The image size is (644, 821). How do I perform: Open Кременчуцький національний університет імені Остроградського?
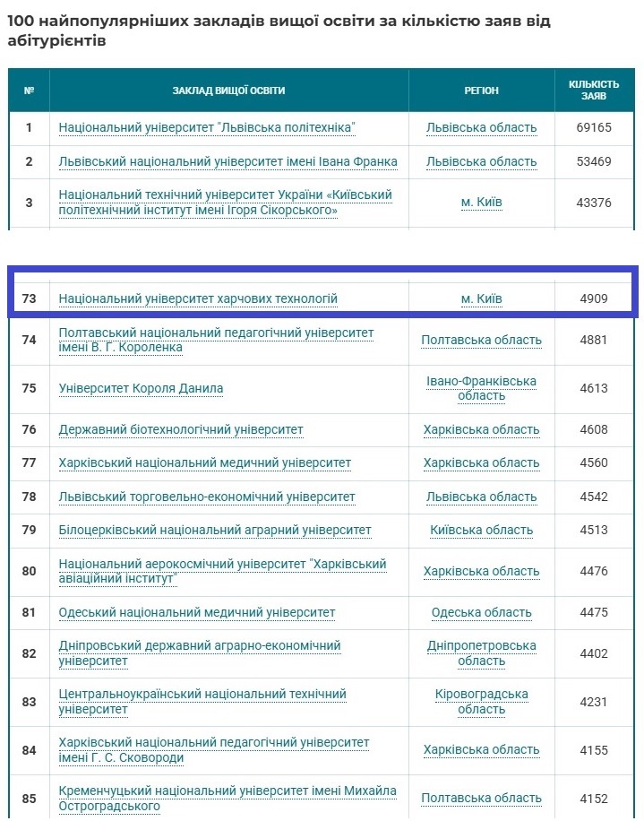point(228,799)
